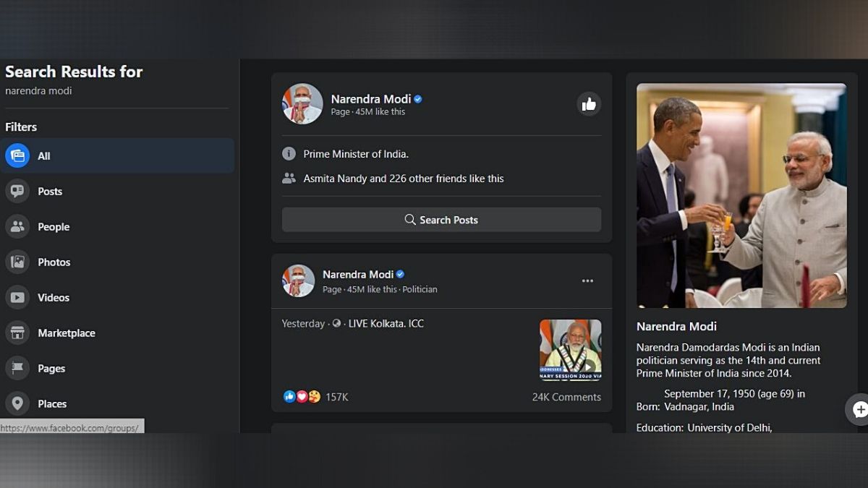868x488 pixels.
Task: Open the three-dot menu on the post
Action: tap(587, 281)
